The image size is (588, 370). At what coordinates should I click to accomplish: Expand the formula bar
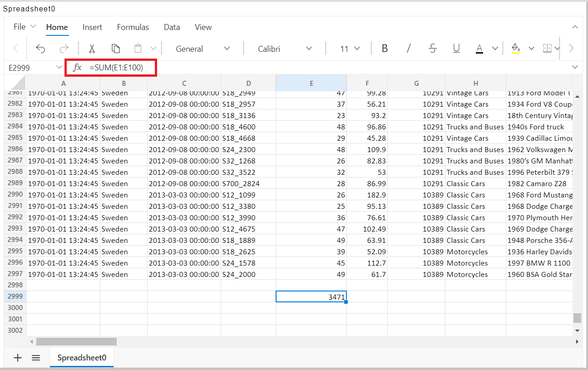coord(575,67)
